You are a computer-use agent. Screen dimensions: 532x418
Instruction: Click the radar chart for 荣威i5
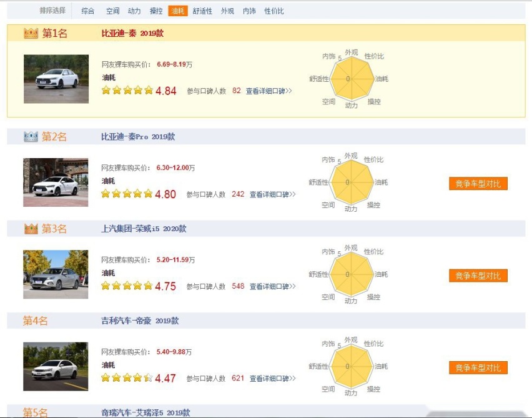pyautogui.click(x=351, y=274)
